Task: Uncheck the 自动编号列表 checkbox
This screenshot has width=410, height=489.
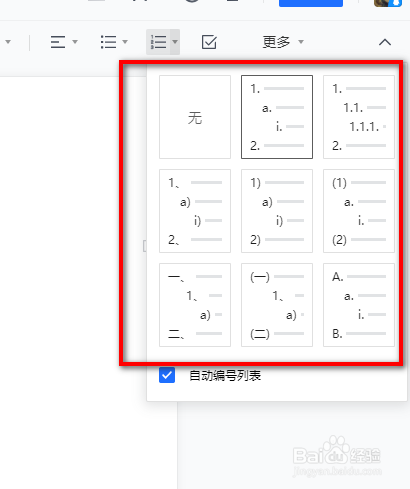Action: coord(167,376)
